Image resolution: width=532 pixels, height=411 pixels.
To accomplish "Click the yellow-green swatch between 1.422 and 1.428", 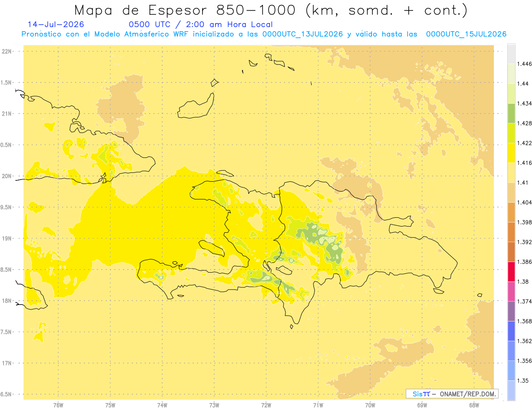I will pos(511,133).
